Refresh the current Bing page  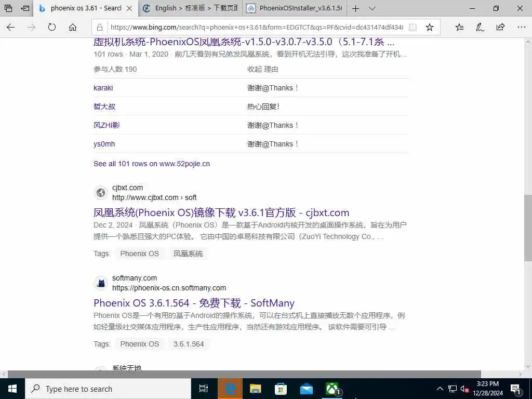click(52, 27)
